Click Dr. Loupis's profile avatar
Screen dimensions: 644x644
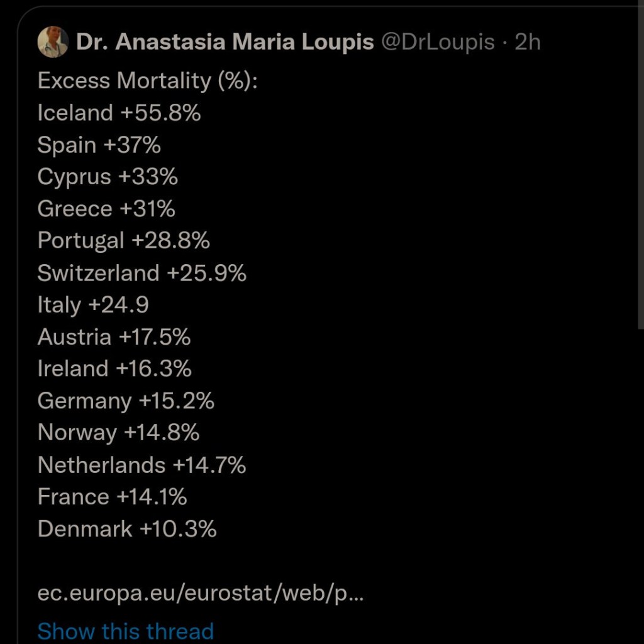[x=53, y=42]
